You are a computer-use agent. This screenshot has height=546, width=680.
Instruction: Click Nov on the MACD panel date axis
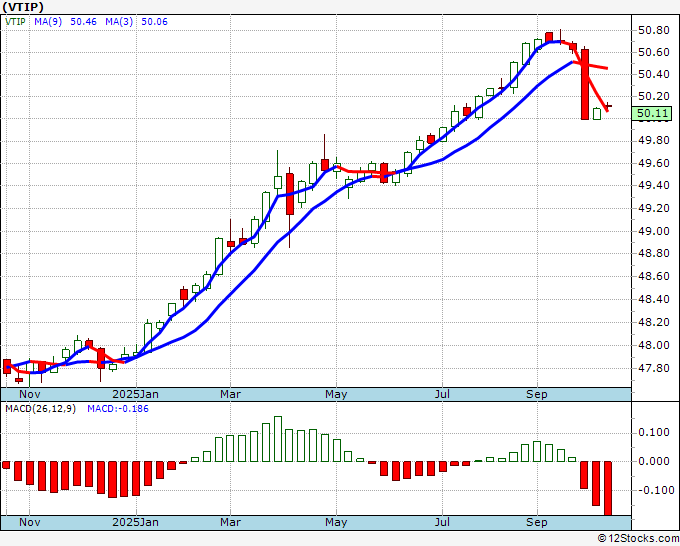click(30, 522)
